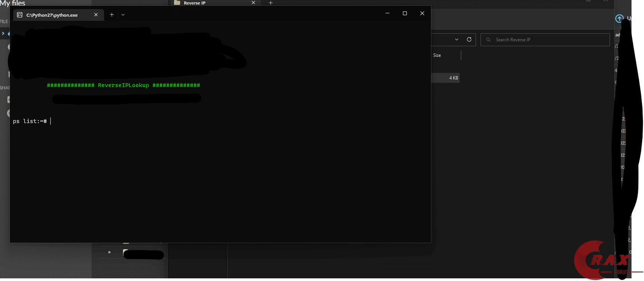644x281 pixels.
Task: Maximize the terminal window
Action: click(x=405, y=13)
